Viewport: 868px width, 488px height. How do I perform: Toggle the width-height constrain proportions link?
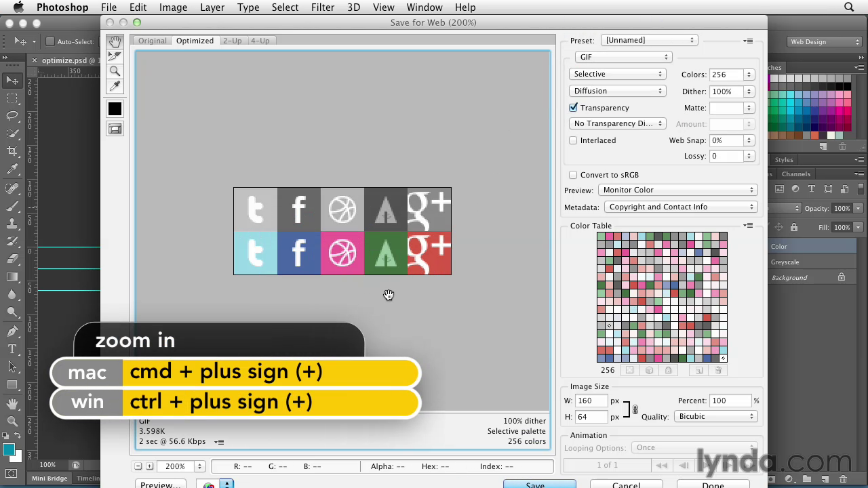coord(635,409)
